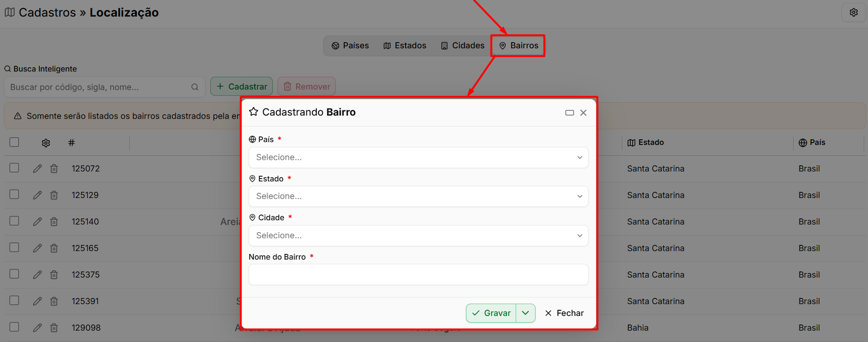The width and height of the screenshot is (868, 342).
Task: Edit row 125072 with pencil icon
Action: coord(37,169)
